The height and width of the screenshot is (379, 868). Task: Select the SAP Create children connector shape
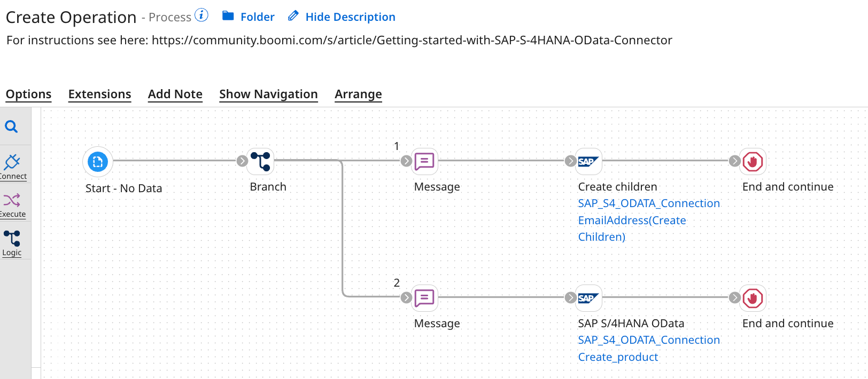[588, 161]
